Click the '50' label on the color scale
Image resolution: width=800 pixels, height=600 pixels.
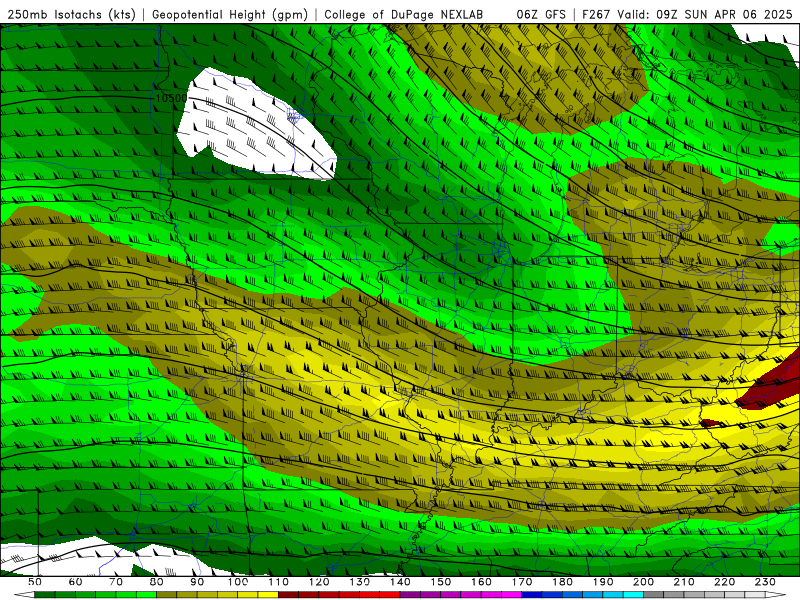35,582
